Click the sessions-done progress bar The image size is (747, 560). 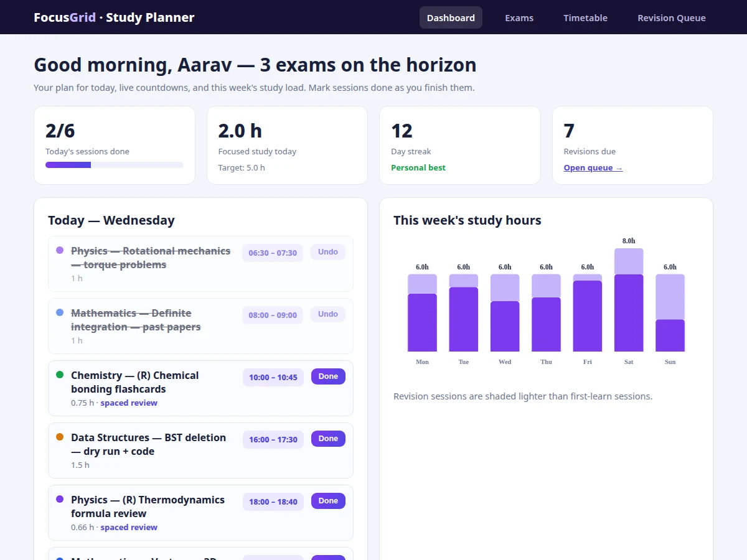click(x=115, y=165)
